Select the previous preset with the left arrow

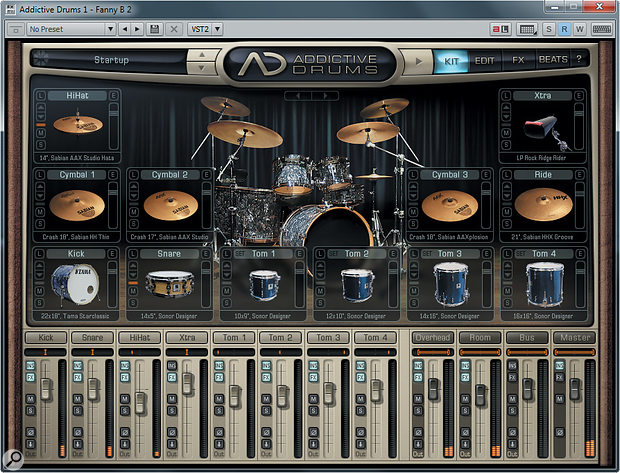[x=125, y=29]
